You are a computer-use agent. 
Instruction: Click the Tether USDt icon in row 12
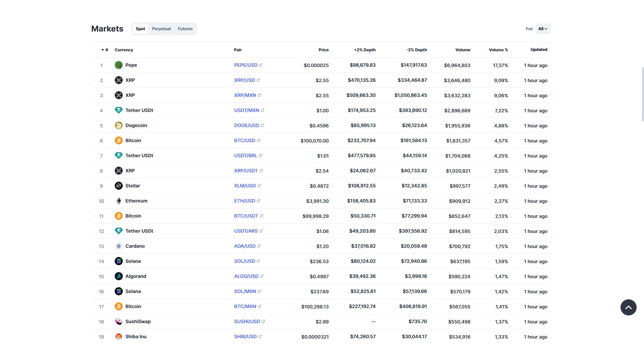tap(119, 231)
